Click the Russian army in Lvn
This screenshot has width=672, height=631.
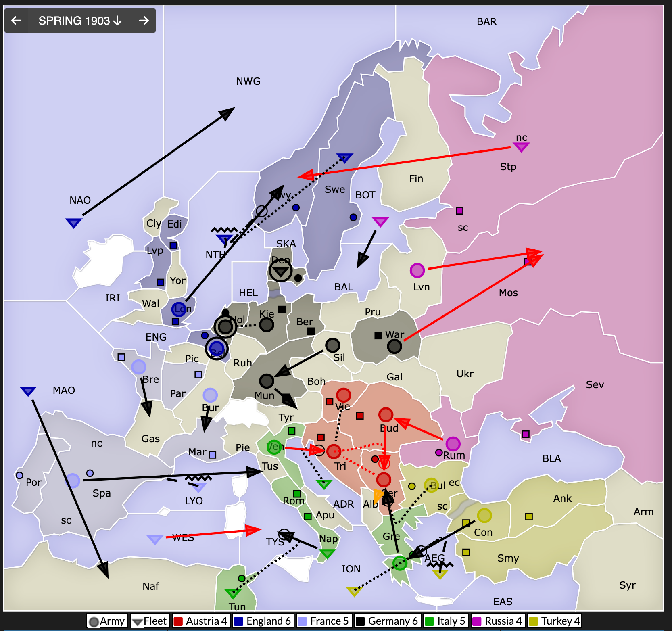point(417,270)
